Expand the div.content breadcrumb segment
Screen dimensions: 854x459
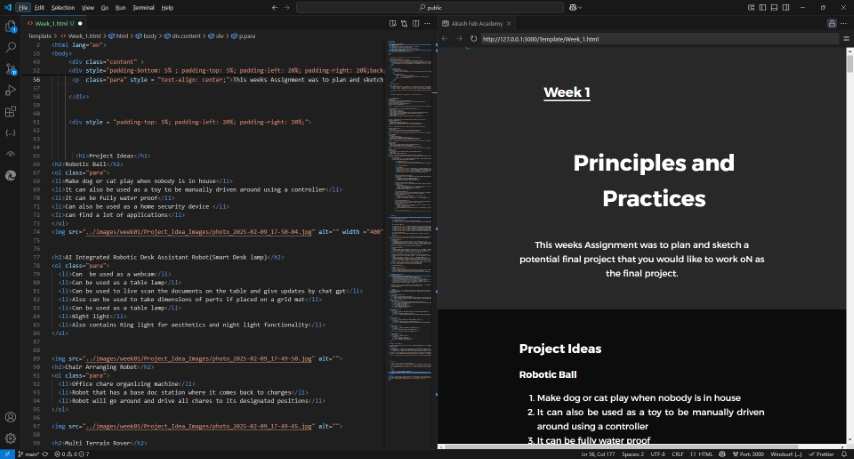[x=183, y=36]
